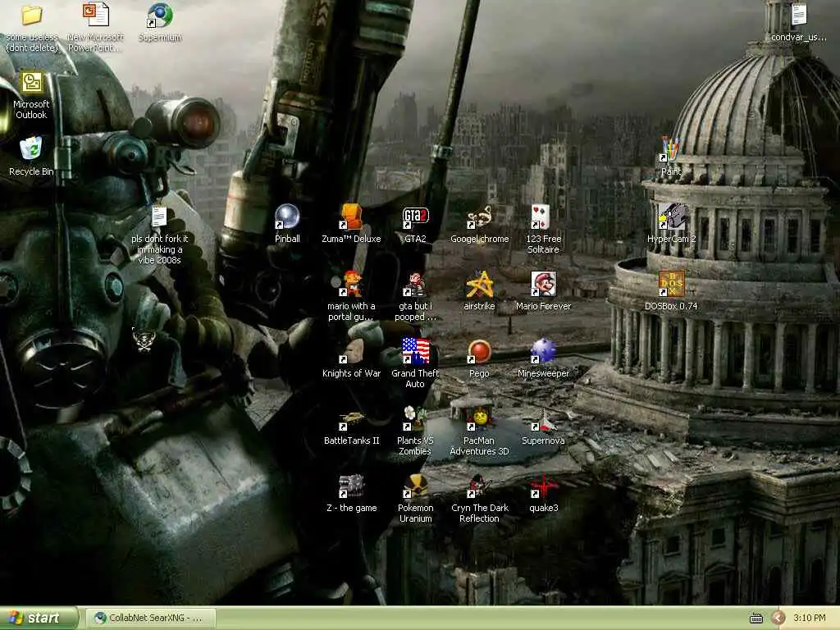Select the Supernova shortcut icon
The image size is (840, 630).
(543, 419)
